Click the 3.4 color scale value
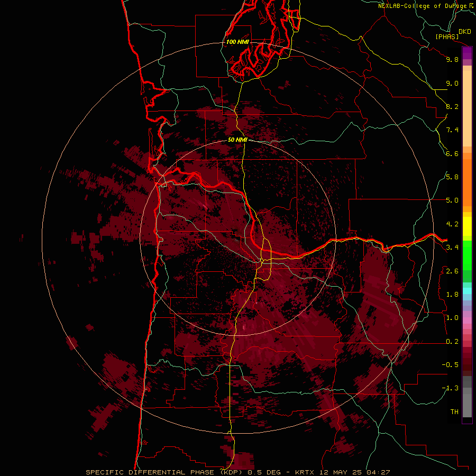This screenshot has width=476, height=476. 452,248
